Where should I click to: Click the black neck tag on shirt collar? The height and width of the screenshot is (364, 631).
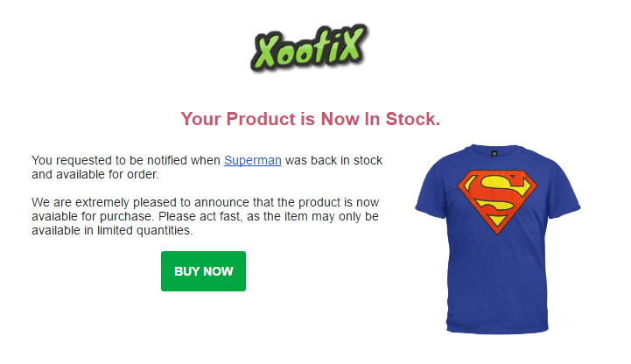[x=494, y=153]
